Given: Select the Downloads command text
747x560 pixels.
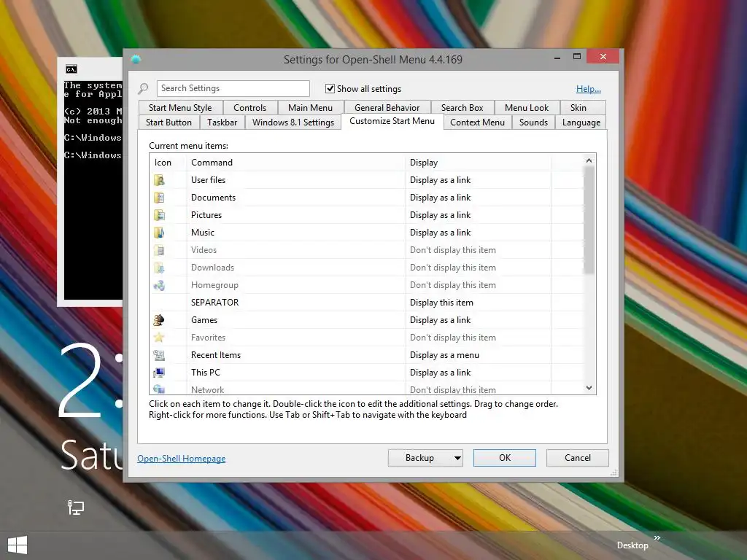Looking at the screenshot, I should 212,268.
